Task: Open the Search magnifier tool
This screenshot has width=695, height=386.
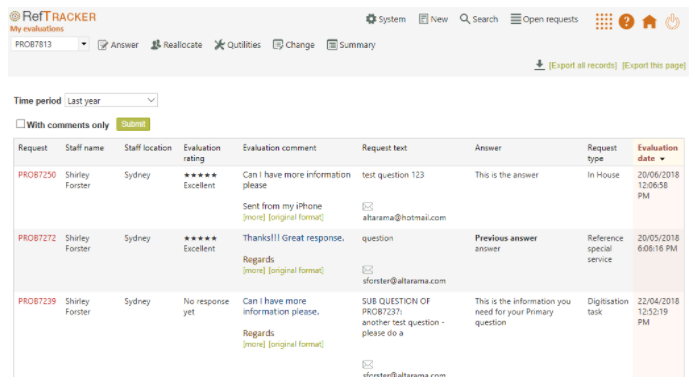Action: coord(479,19)
